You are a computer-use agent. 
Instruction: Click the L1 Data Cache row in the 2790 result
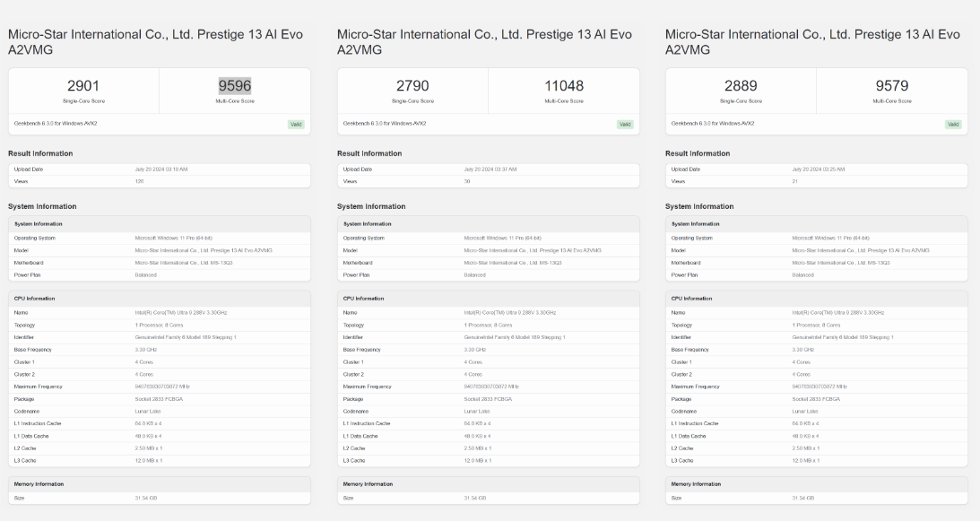coord(488,436)
